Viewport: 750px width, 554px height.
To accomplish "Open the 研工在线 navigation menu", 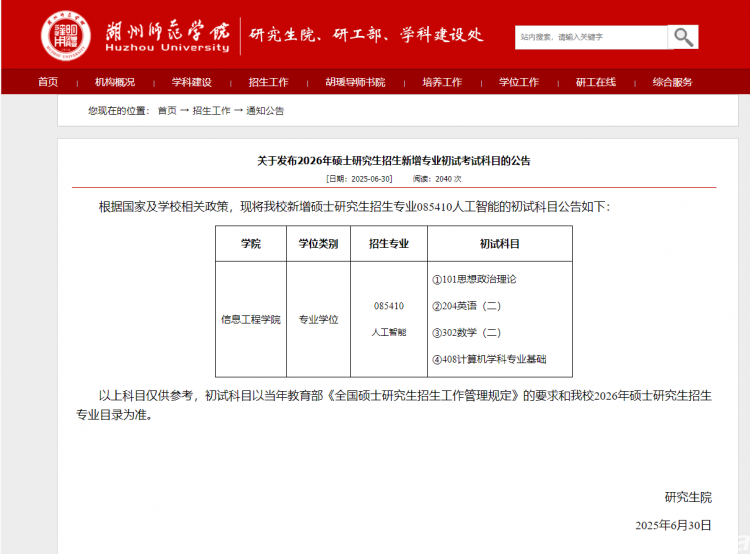I will click(596, 82).
